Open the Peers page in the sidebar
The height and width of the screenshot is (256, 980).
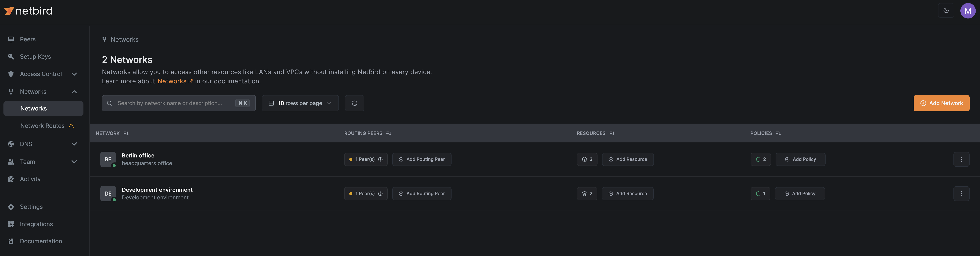click(27, 39)
